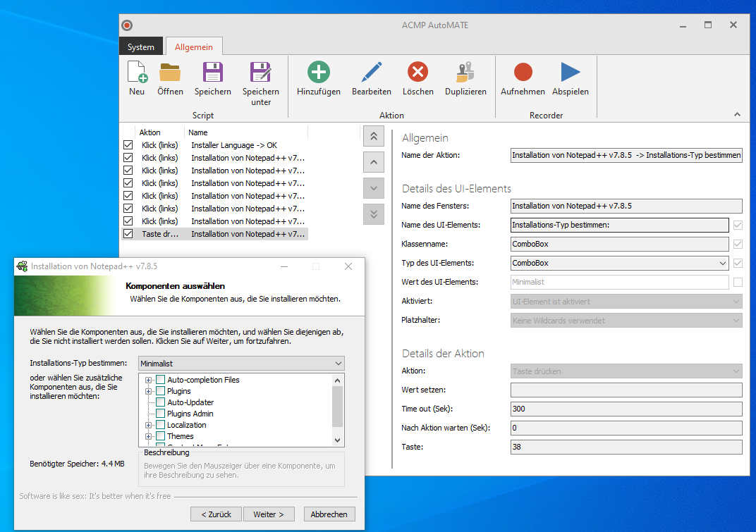Select the "Installer Language -> OK" row
Screen dimensions: 756x532
point(215,145)
